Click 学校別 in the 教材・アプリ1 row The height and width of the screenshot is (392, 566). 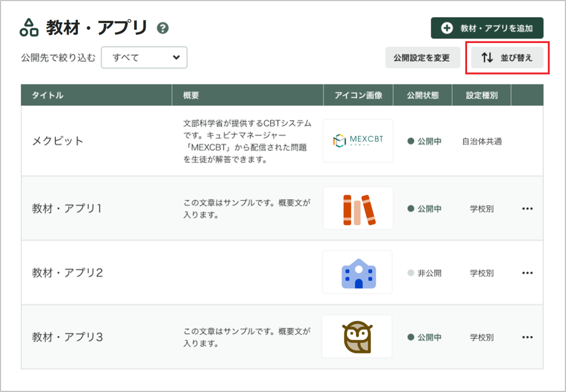pos(482,209)
